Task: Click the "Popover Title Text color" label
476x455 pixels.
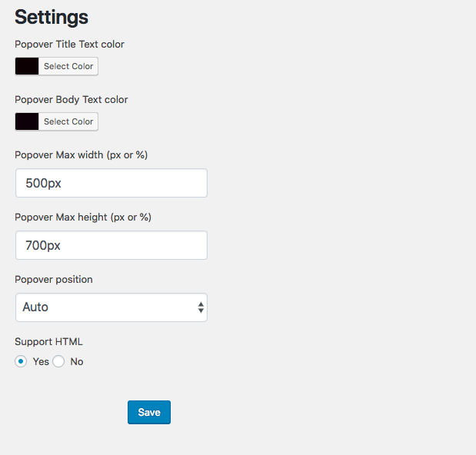Action: (x=69, y=44)
